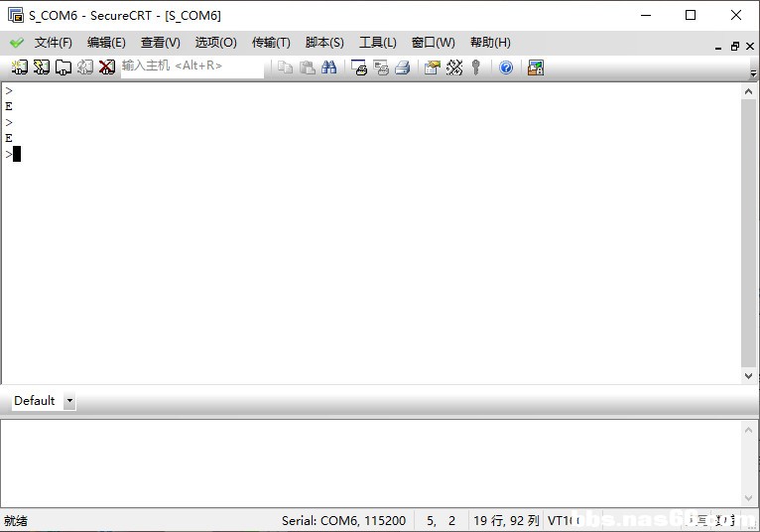Expand the Default button bar dropdown
Viewport: 760px width, 532px height.
pos(69,401)
